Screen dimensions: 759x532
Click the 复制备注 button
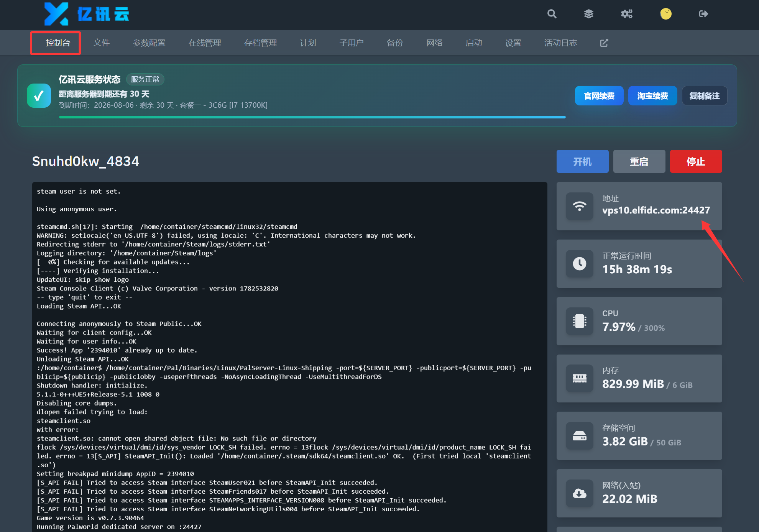(705, 96)
